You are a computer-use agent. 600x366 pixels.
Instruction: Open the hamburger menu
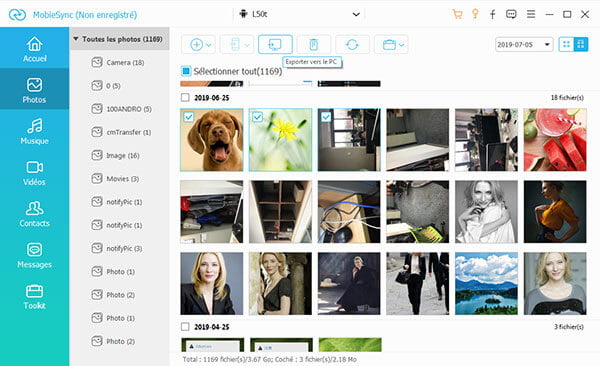(x=531, y=14)
